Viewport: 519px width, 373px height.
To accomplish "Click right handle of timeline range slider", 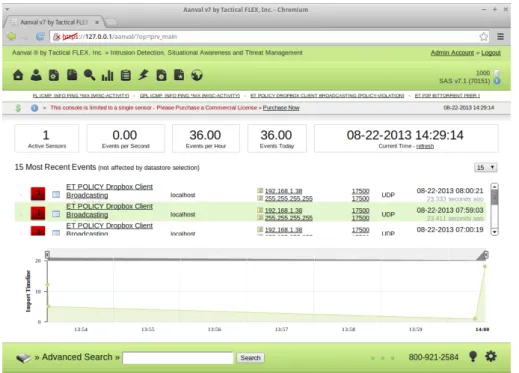I will pyautogui.click(x=486, y=255).
